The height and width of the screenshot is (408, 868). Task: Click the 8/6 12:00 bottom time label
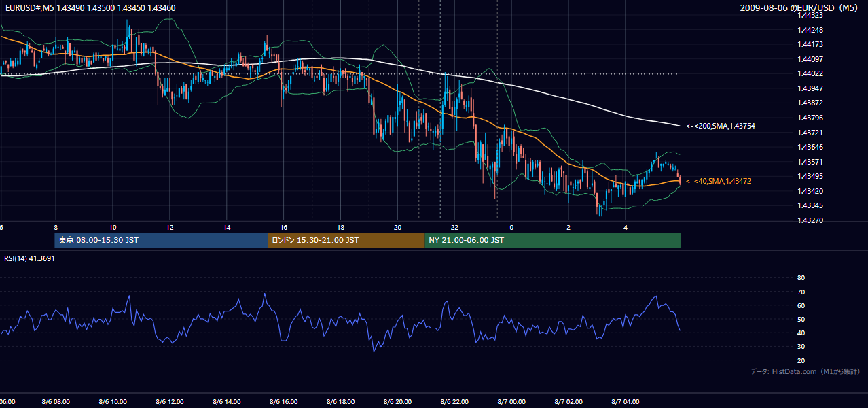point(170,402)
